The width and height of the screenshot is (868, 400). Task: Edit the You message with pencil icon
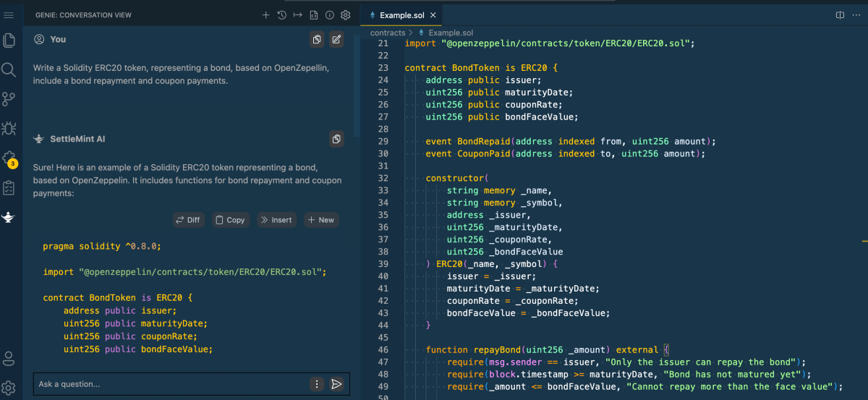[x=336, y=40]
